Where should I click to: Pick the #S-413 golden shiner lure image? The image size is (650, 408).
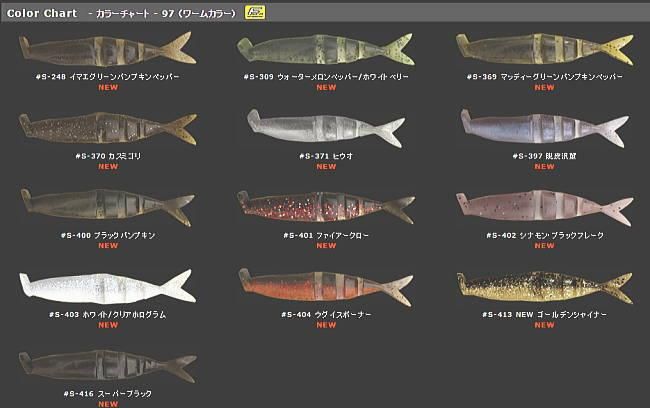pyautogui.click(x=545, y=287)
